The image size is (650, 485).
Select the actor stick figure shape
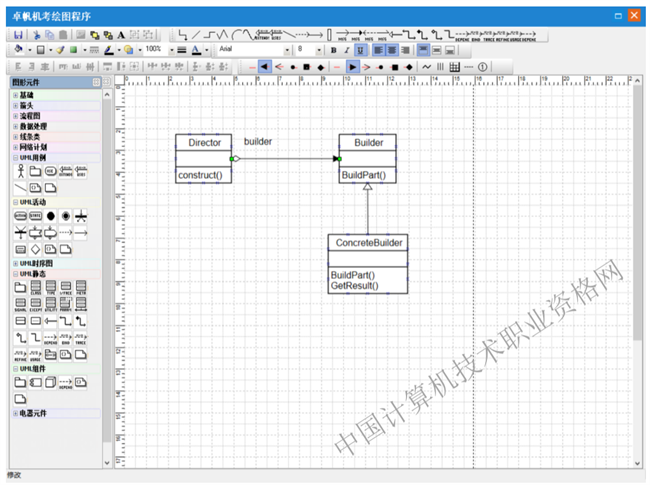20,172
